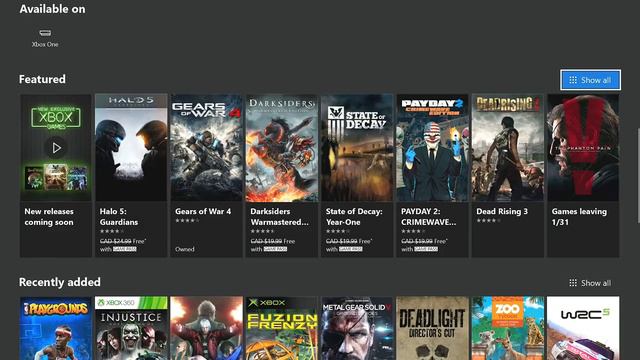Open the Devil May Cry tile in Recently added
This screenshot has height=360, width=640.
click(x=206, y=328)
